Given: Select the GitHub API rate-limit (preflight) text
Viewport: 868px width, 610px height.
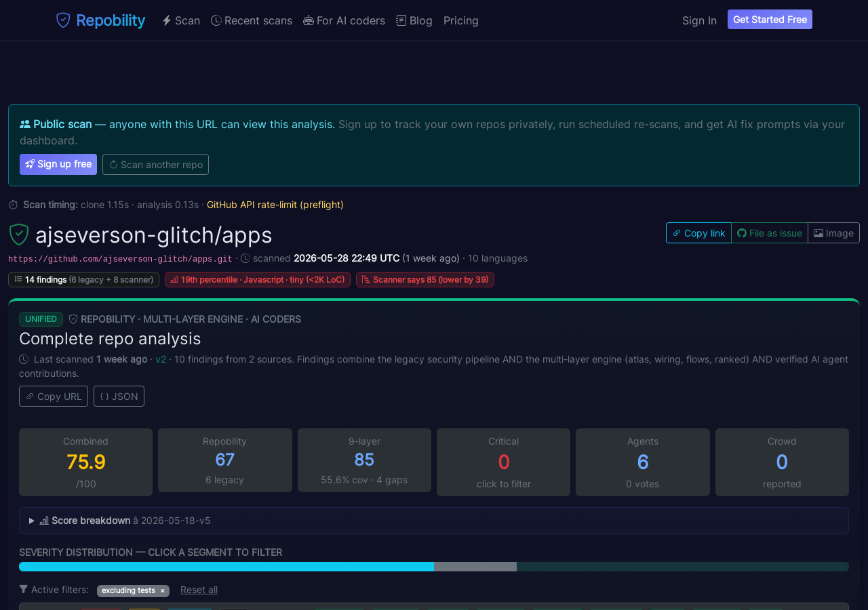Looking at the screenshot, I should tap(275, 205).
